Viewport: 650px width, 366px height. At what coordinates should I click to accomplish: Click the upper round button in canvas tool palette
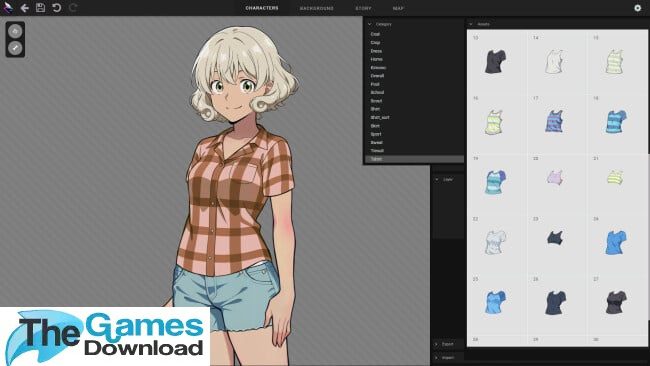point(15,31)
